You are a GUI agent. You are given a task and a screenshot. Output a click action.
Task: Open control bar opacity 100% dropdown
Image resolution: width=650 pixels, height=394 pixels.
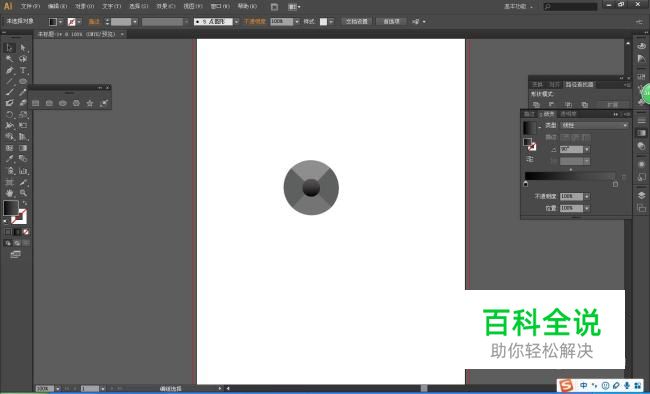coord(296,22)
